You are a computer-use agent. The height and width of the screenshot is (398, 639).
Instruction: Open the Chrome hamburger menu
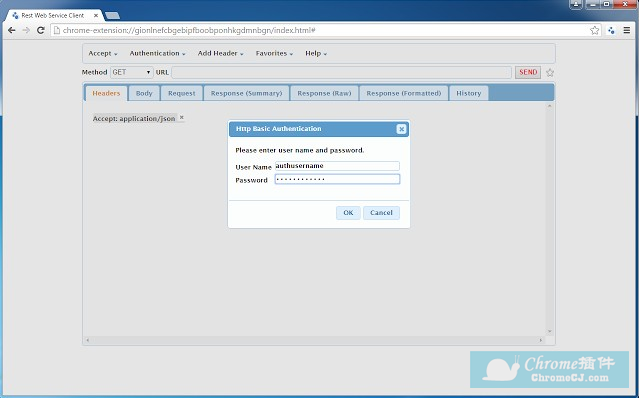click(x=627, y=30)
